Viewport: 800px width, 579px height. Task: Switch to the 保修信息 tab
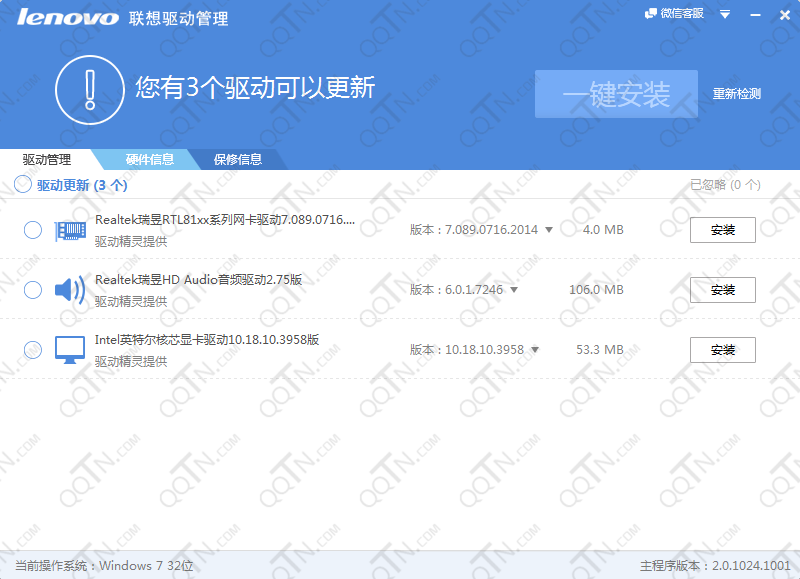point(238,159)
